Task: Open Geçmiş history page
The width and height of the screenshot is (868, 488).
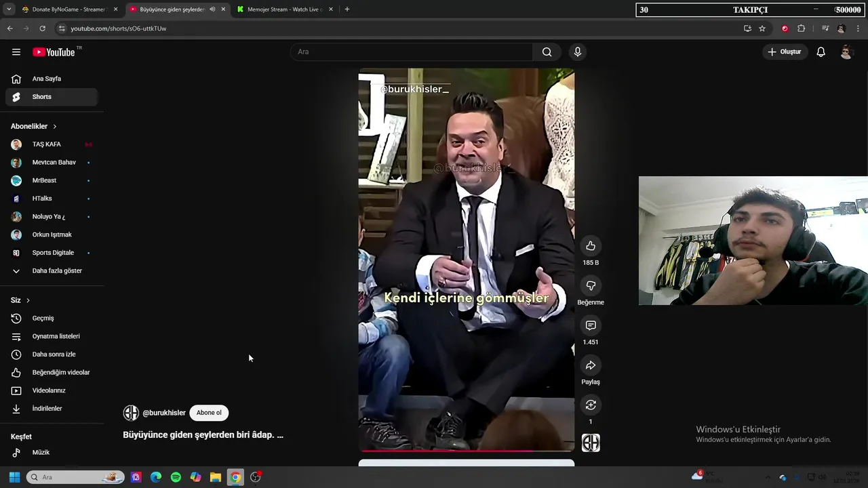Action: click(52, 319)
